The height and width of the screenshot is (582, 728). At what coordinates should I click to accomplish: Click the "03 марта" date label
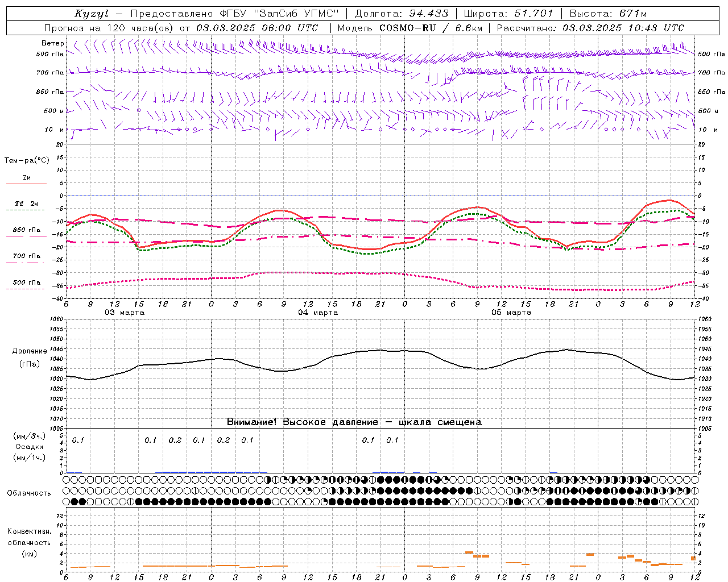(x=125, y=313)
